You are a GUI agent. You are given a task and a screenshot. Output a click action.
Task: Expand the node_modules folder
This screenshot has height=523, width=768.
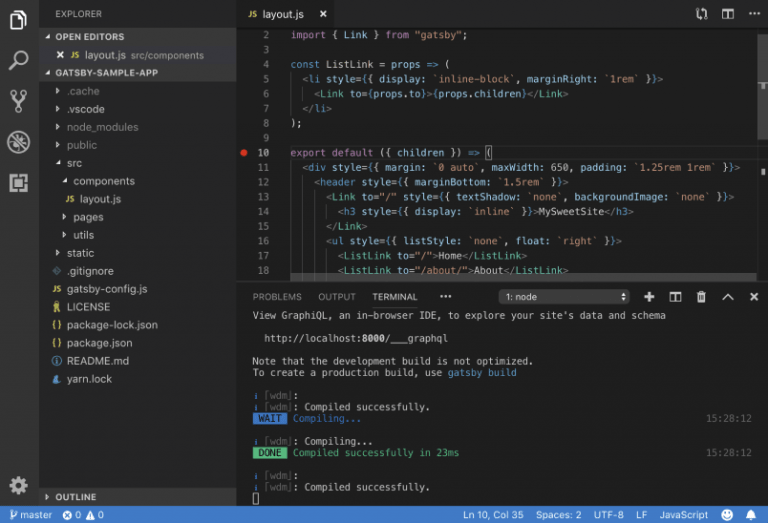[x=102, y=127]
